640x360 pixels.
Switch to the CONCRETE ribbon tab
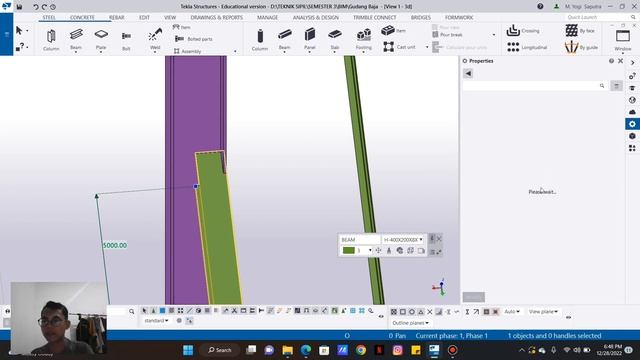click(82, 18)
